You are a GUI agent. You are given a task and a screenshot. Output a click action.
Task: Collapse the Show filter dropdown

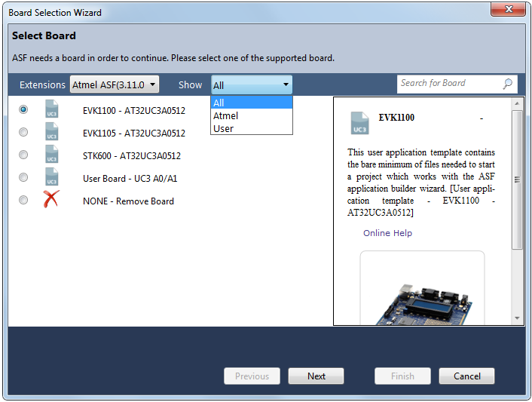252,85
